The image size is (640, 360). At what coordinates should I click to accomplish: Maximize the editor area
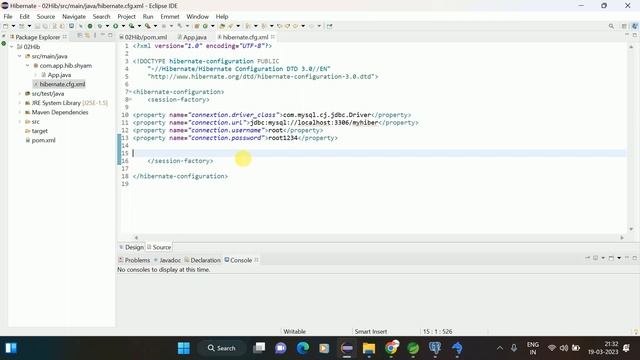click(635, 36)
